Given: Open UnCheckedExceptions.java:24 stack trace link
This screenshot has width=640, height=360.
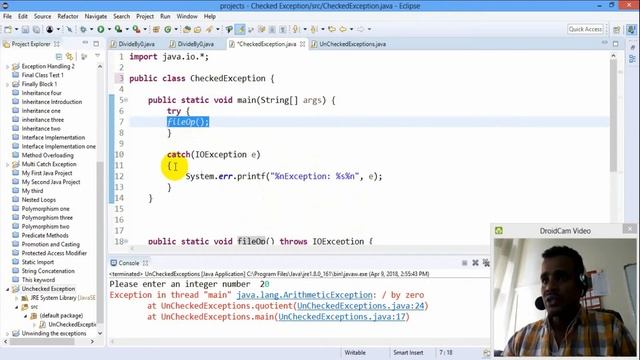Looking at the screenshot, I should 361,306.
